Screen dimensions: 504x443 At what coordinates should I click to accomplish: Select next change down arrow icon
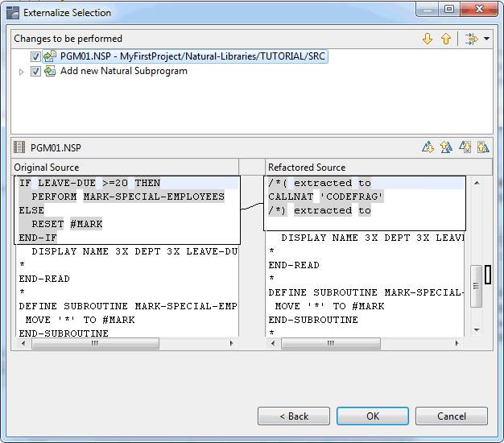point(428,39)
